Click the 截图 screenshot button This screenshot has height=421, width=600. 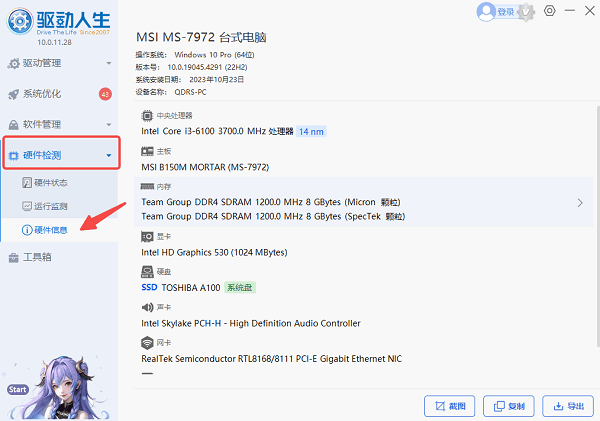click(x=449, y=406)
